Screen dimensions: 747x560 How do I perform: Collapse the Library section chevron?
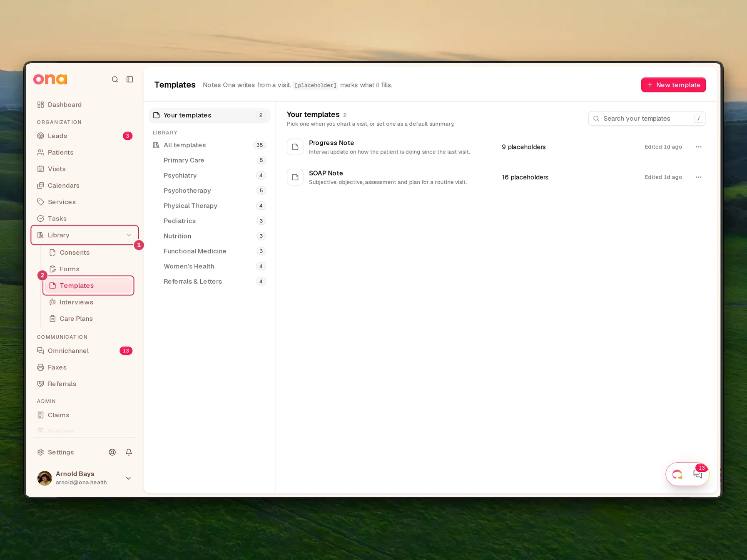[129, 235]
